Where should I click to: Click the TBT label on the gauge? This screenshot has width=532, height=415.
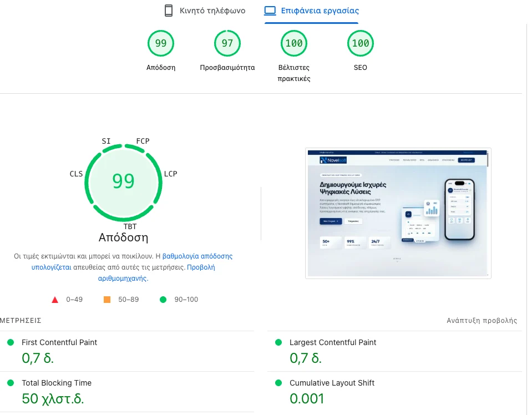(130, 226)
